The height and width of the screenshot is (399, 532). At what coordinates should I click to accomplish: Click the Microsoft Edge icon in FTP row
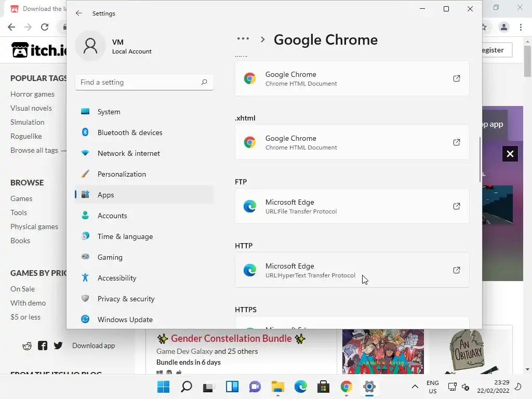pos(250,206)
